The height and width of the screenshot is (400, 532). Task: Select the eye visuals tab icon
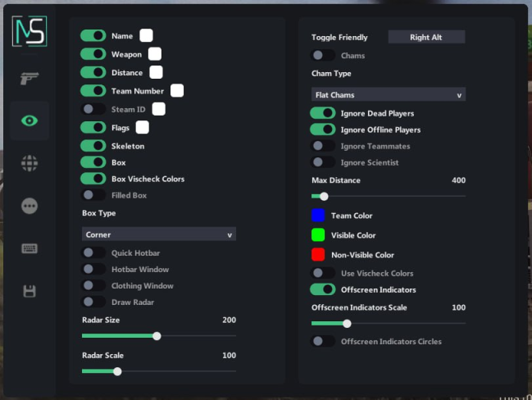(30, 121)
